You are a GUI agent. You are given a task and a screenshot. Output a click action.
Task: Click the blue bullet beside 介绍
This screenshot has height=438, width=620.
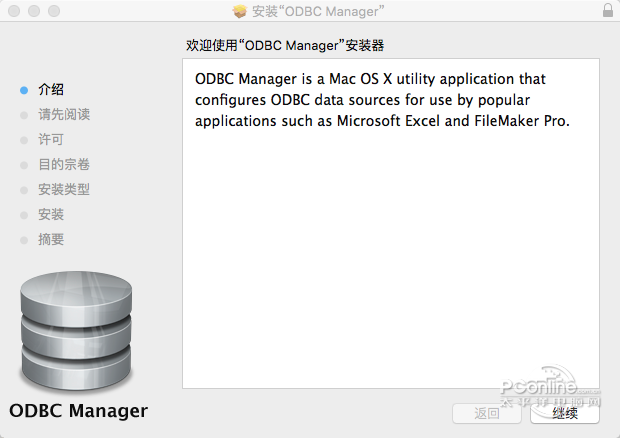(x=24, y=90)
